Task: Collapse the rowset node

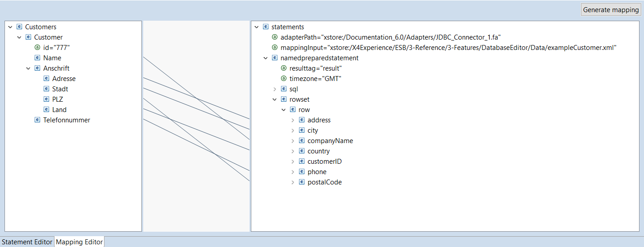Action: click(x=275, y=99)
